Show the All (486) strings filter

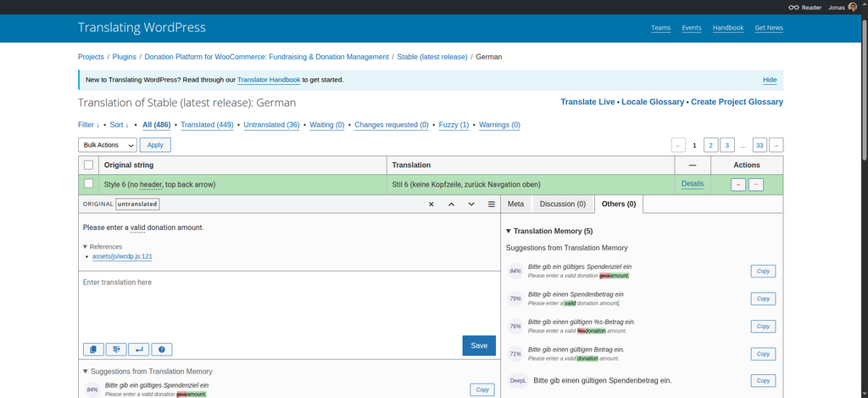[x=157, y=125]
